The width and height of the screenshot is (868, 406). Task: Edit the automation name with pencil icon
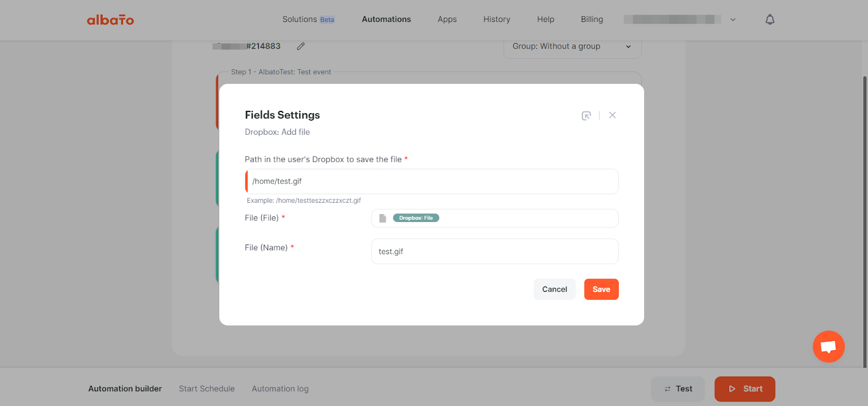(301, 46)
